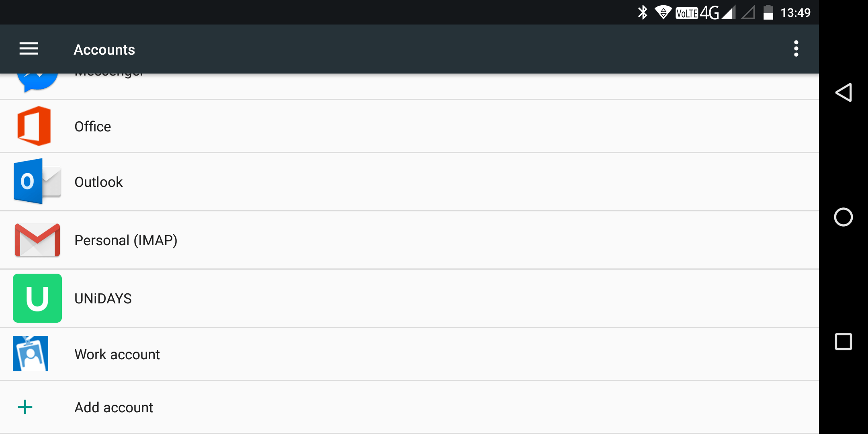The height and width of the screenshot is (434, 868).
Task: Tap the blue Outlook envelope icon
Action: [x=37, y=181]
